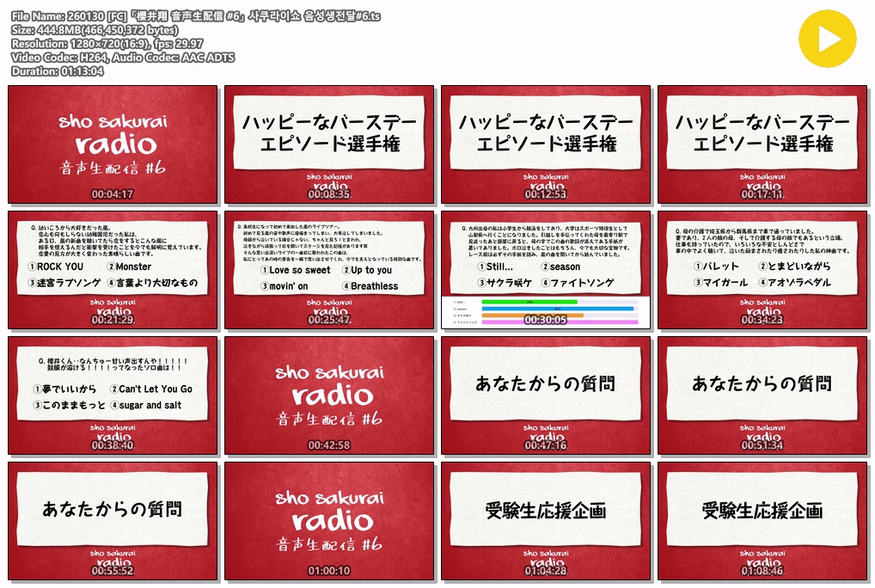Image resolution: width=875 pixels, height=588 pixels.
Task: Select the ROCK YOU quiz thumbnail at 00:21:29
Action: click(x=113, y=269)
